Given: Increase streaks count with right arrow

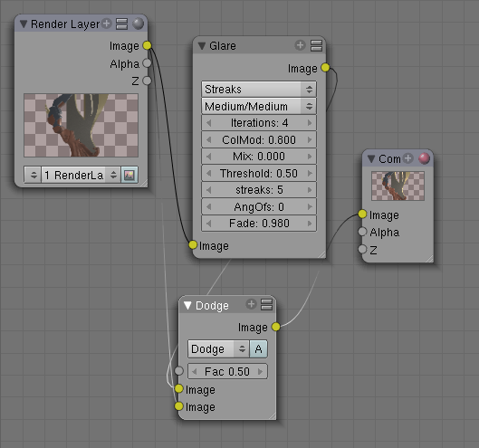Looking at the screenshot, I should tap(309, 190).
